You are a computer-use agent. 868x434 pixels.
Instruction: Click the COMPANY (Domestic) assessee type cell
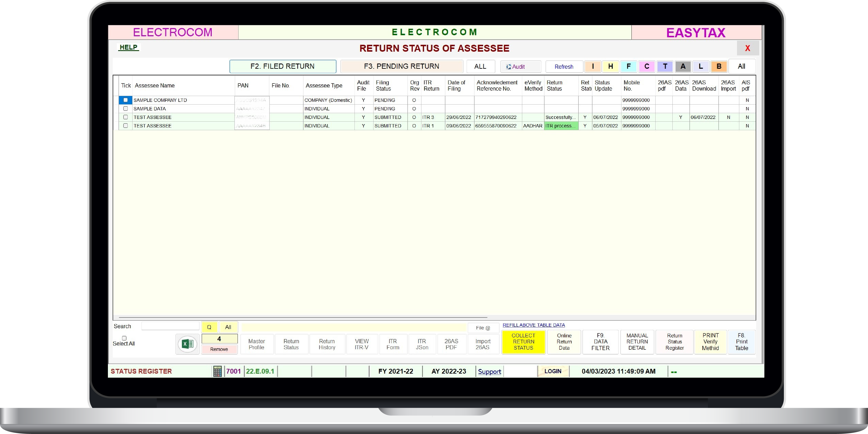tap(328, 100)
